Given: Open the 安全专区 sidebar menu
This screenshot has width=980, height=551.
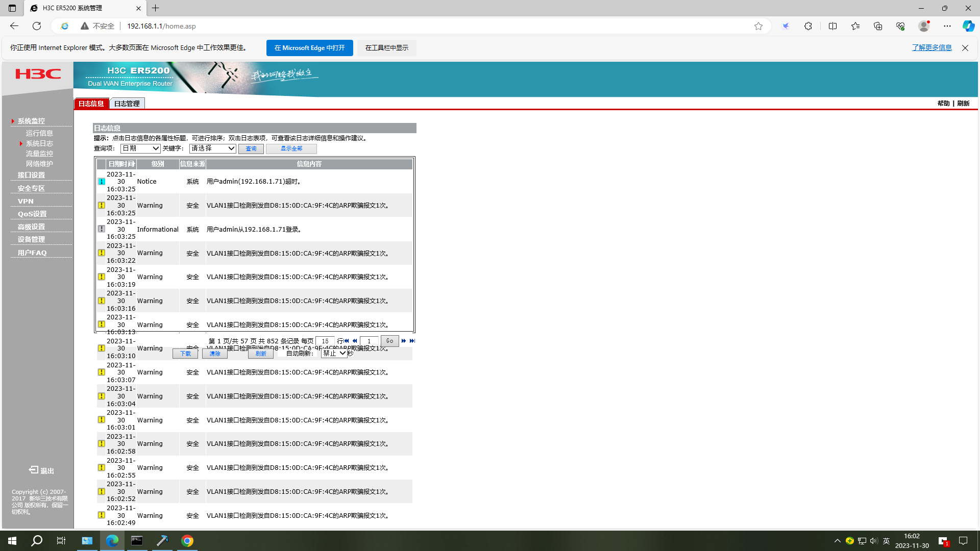Looking at the screenshot, I should click(31, 188).
